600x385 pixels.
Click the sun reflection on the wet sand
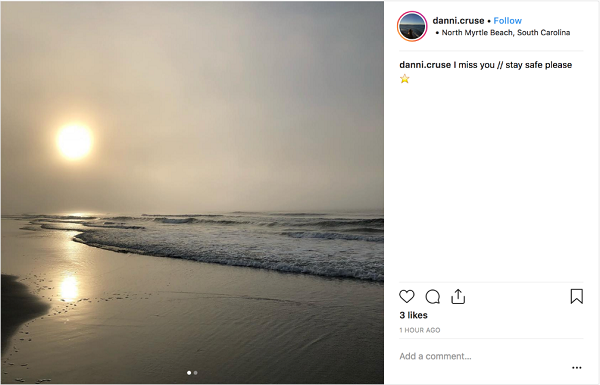(x=69, y=288)
